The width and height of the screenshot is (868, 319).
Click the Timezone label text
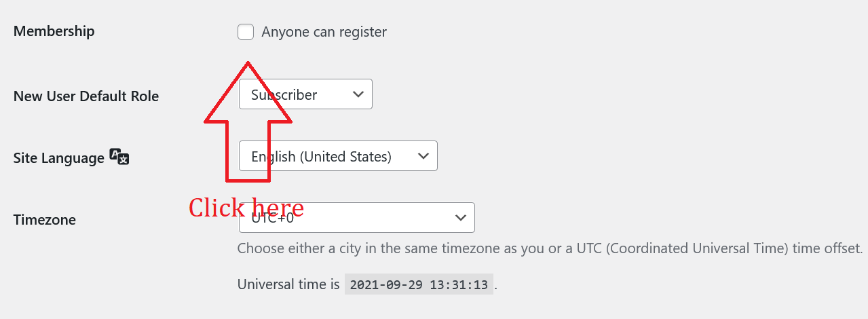coord(45,220)
